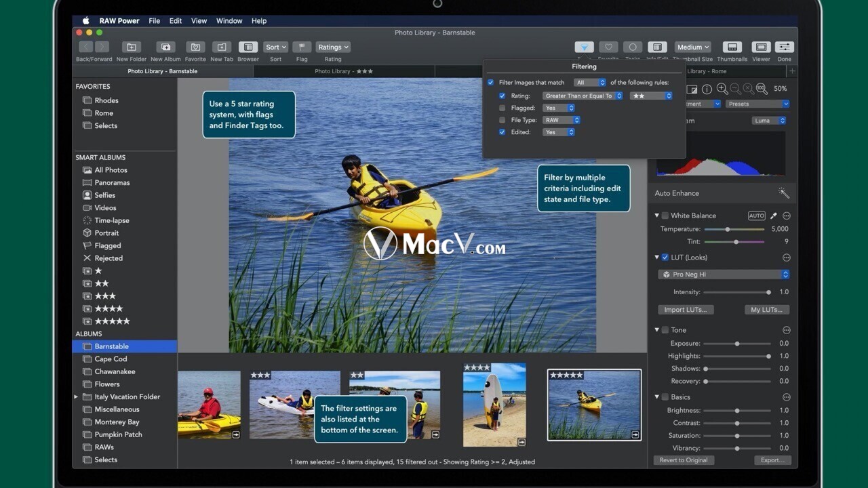Uncheck the Edited filter rule checkbox
The height and width of the screenshot is (488, 868).
point(502,132)
